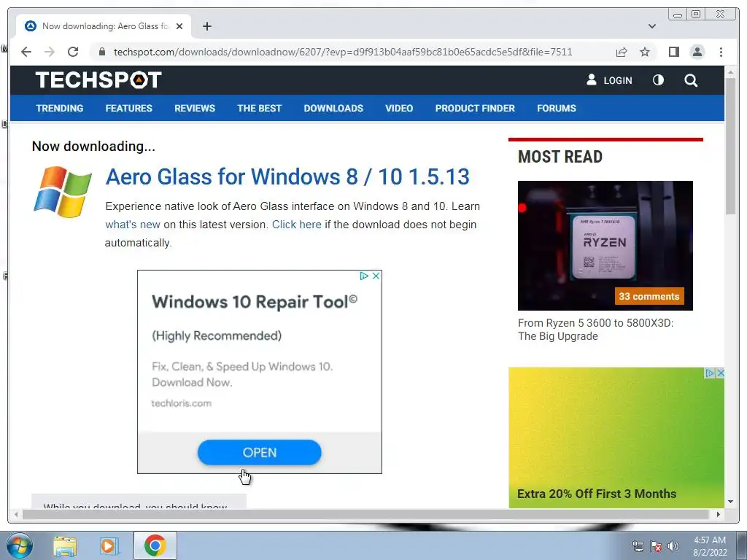Close the Windows 10 Repair Tool ad
The height and width of the screenshot is (560, 747).
click(x=376, y=276)
